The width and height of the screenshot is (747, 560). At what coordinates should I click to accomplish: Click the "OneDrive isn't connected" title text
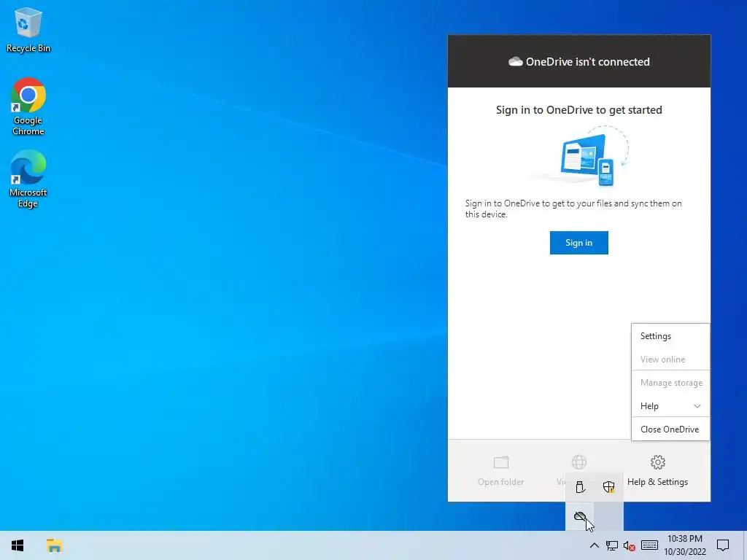pos(587,62)
